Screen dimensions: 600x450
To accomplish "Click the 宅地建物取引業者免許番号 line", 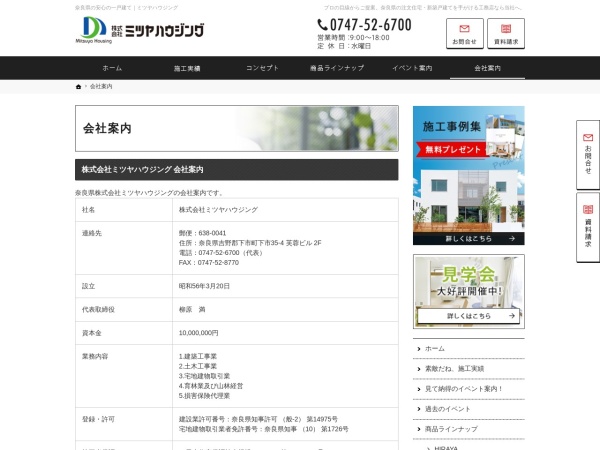I will pos(264,429).
